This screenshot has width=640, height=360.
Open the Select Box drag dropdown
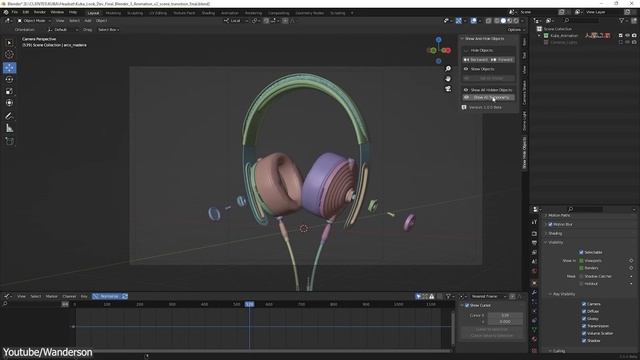click(x=109, y=30)
